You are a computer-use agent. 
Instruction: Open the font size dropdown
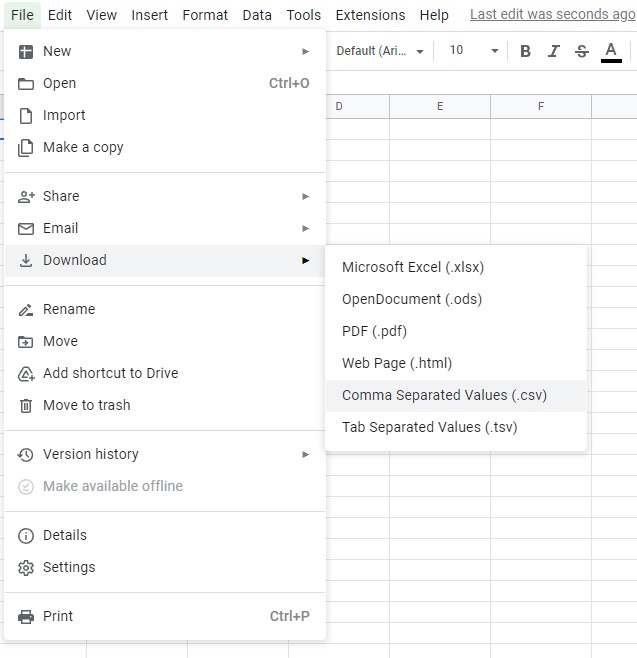point(469,51)
